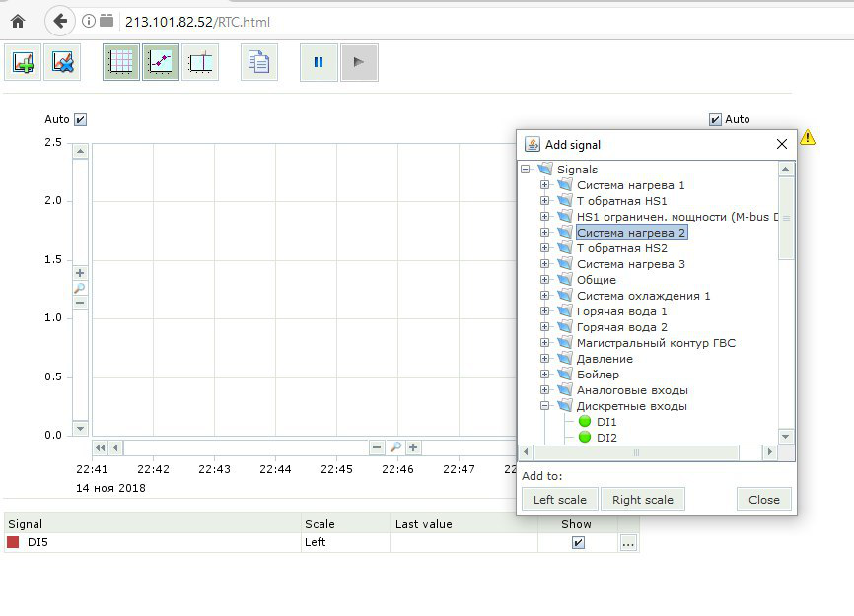Image resolution: width=854 pixels, height=616 pixels.
Task: Click tree horizontal scroll left arrow
Action: (526, 452)
